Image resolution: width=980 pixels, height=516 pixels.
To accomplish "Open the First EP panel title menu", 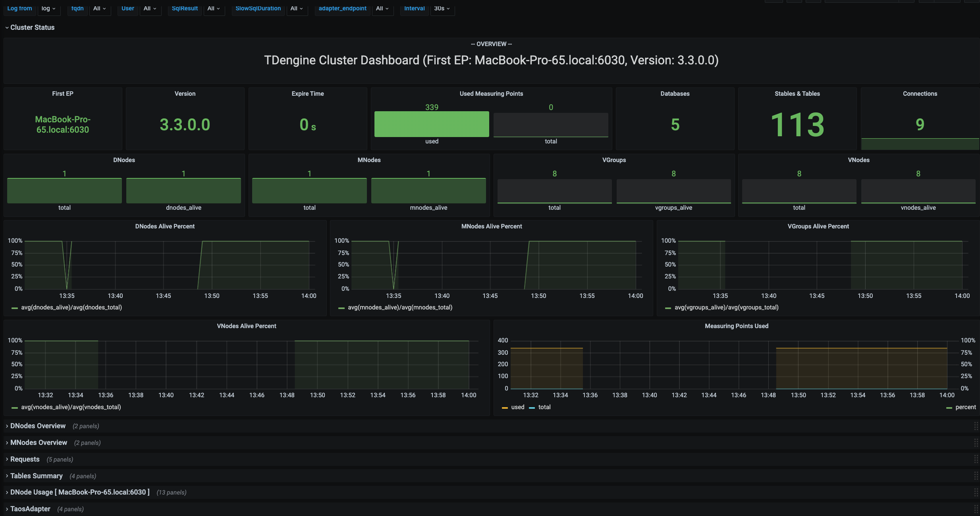I will (x=63, y=94).
